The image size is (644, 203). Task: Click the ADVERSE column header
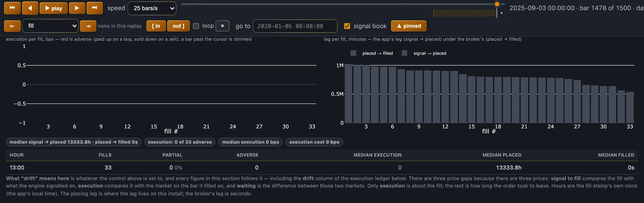[x=247, y=155]
